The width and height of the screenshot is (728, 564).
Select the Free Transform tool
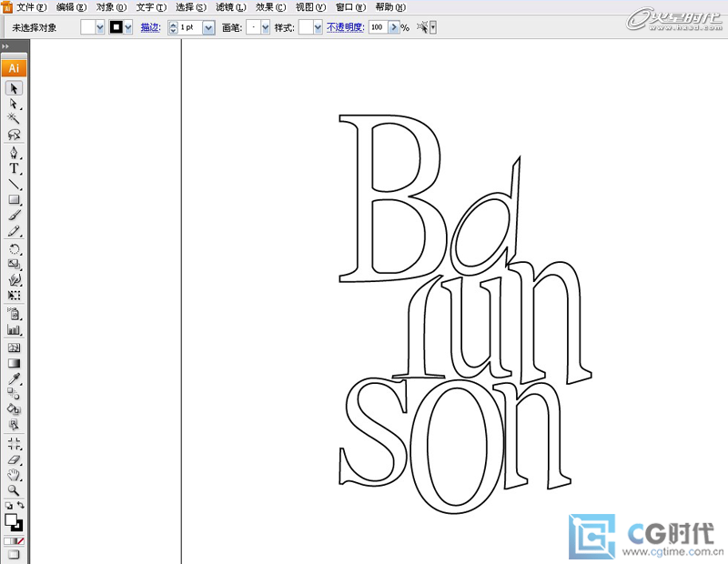click(14, 296)
